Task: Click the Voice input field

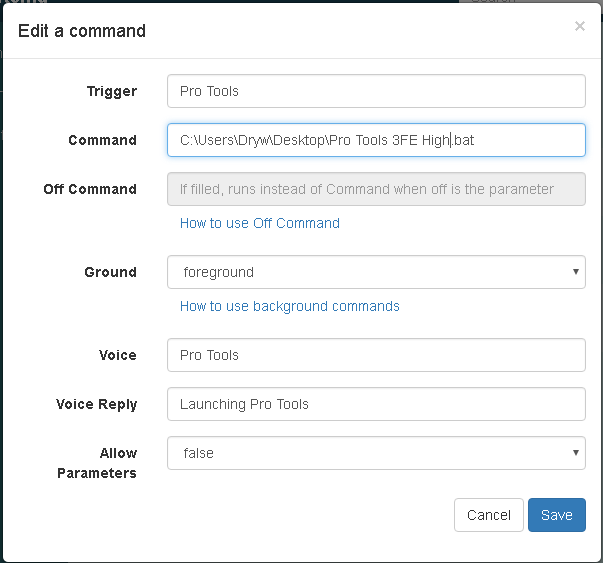Action: point(376,355)
